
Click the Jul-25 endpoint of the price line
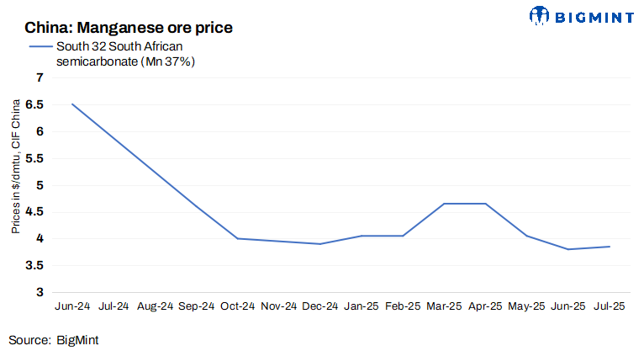point(610,247)
